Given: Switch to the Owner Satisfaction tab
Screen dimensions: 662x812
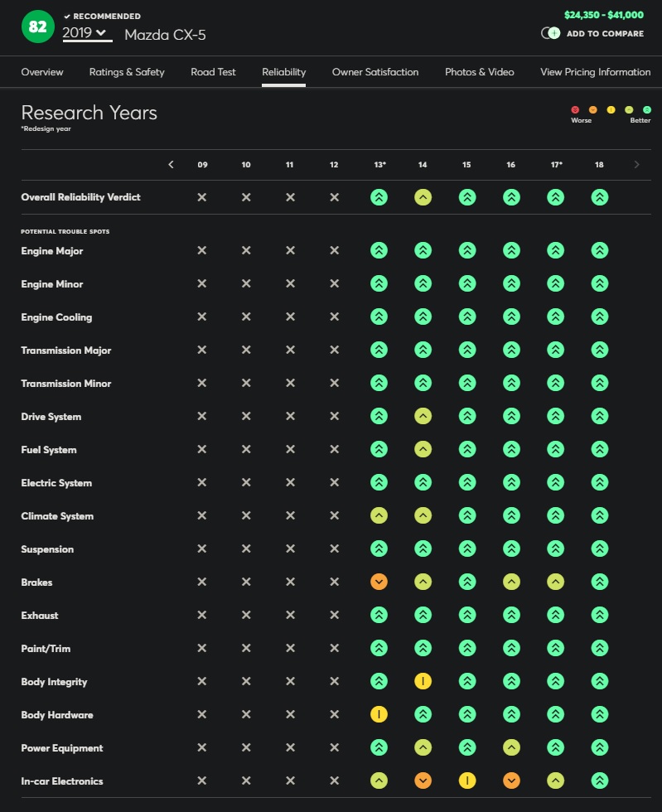Looking at the screenshot, I should click(375, 72).
